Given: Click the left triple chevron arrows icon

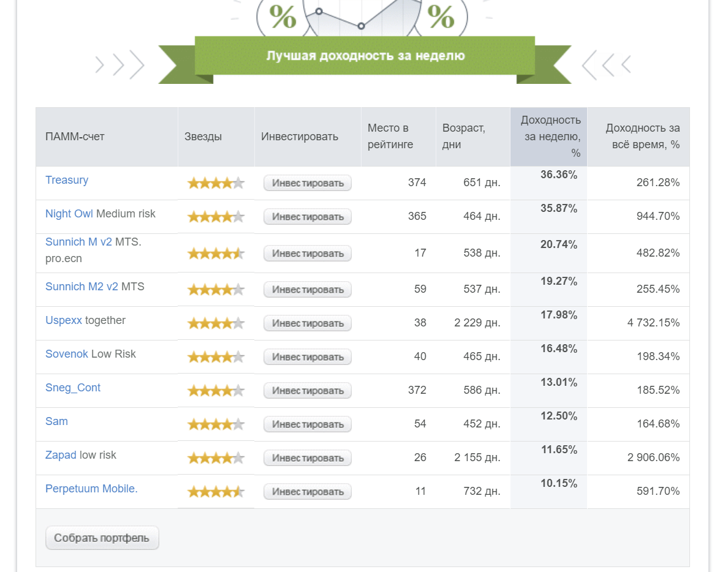Looking at the screenshot, I should [x=119, y=64].
